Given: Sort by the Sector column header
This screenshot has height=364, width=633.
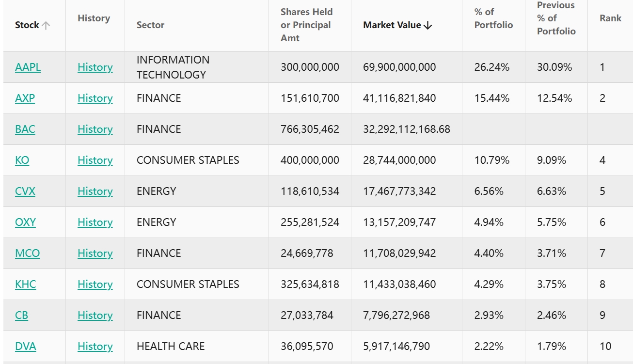Looking at the screenshot, I should click(x=150, y=25).
